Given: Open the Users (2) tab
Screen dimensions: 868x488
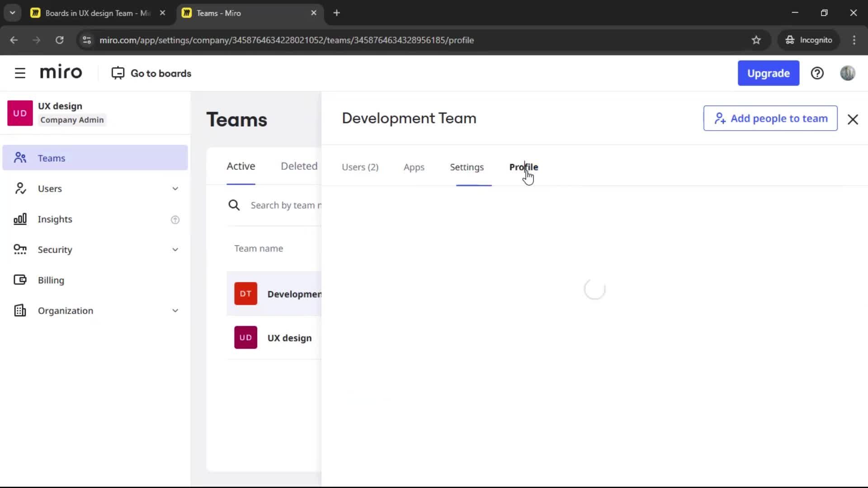Looking at the screenshot, I should click(360, 167).
